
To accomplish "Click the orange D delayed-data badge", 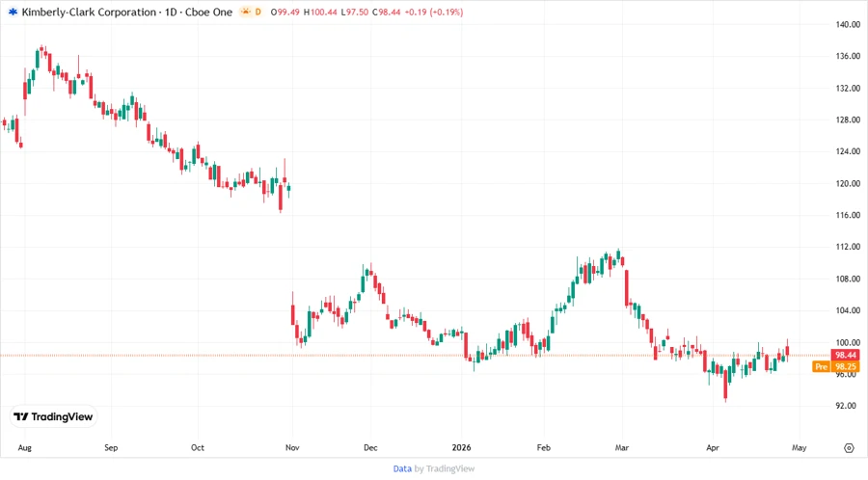I will coord(258,12).
